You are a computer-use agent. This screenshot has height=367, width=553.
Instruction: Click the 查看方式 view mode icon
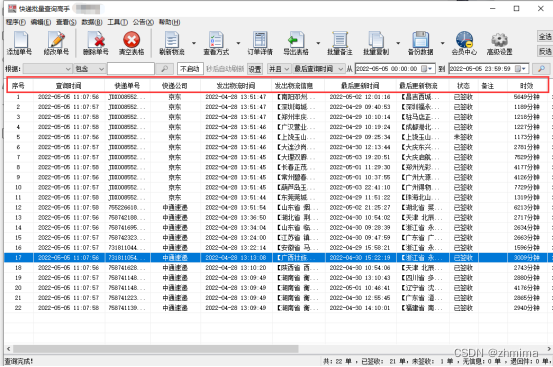click(216, 39)
